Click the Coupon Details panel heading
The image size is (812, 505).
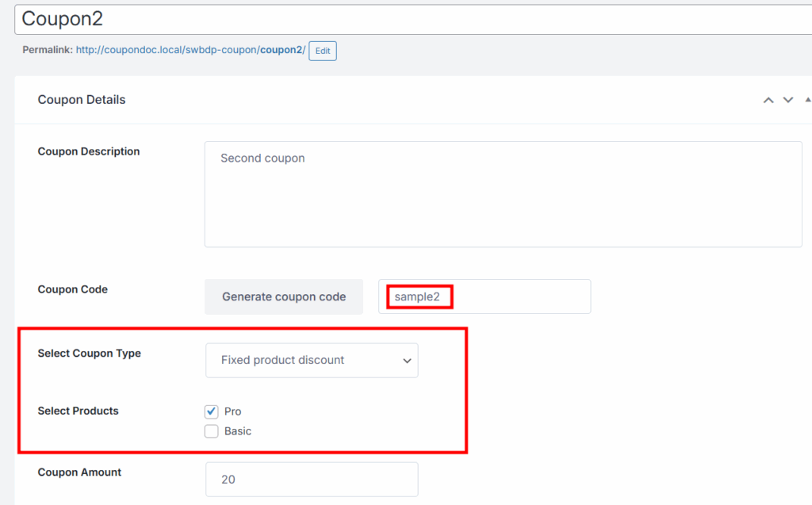(82, 100)
